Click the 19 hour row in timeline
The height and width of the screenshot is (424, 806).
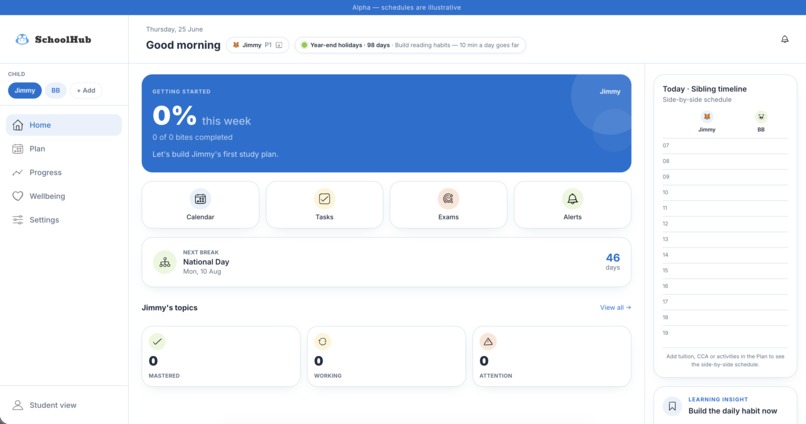coord(725,333)
